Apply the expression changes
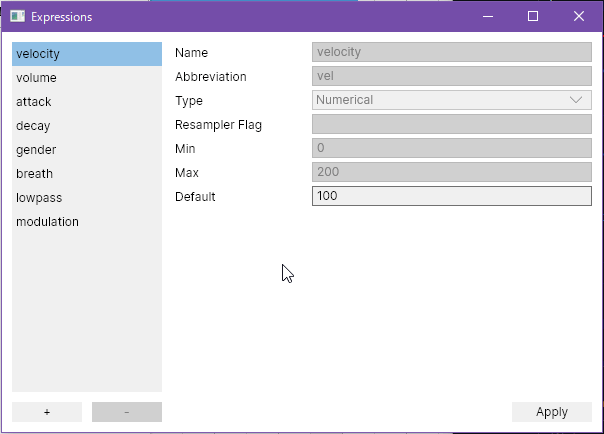This screenshot has width=604, height=434. 552,412
